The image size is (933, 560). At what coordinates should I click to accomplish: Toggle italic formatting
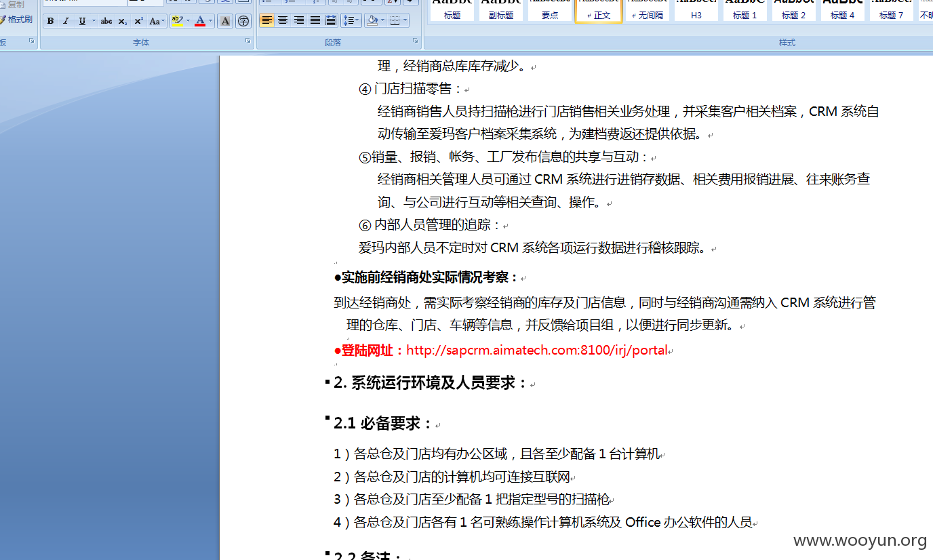pos(66,21)
